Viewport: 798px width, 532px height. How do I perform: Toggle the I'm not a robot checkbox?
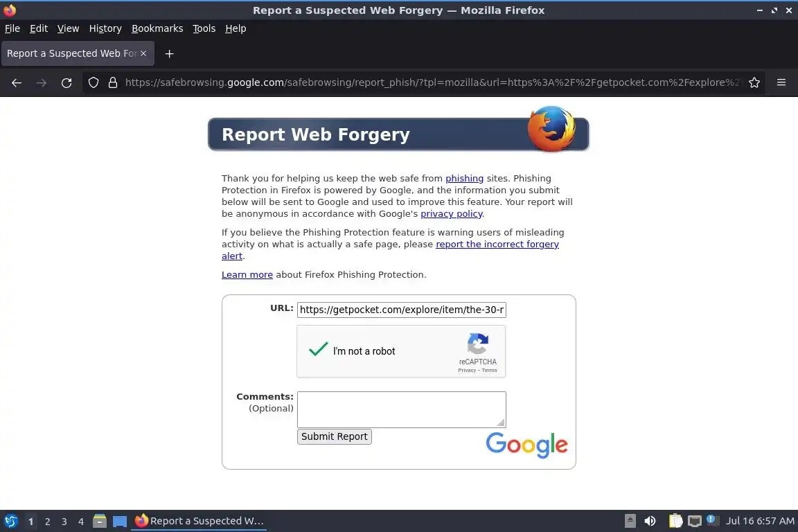point(318,350)
